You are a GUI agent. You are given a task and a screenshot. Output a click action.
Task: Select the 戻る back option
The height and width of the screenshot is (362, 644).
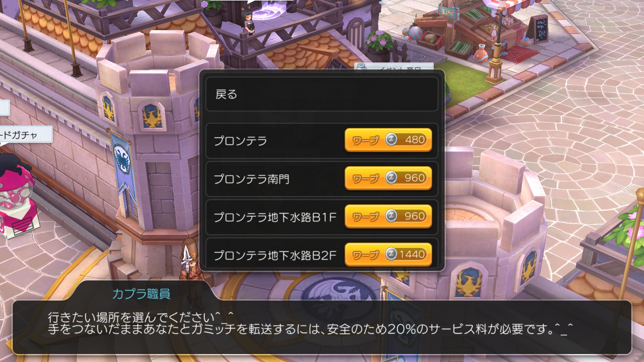point(322,94)
